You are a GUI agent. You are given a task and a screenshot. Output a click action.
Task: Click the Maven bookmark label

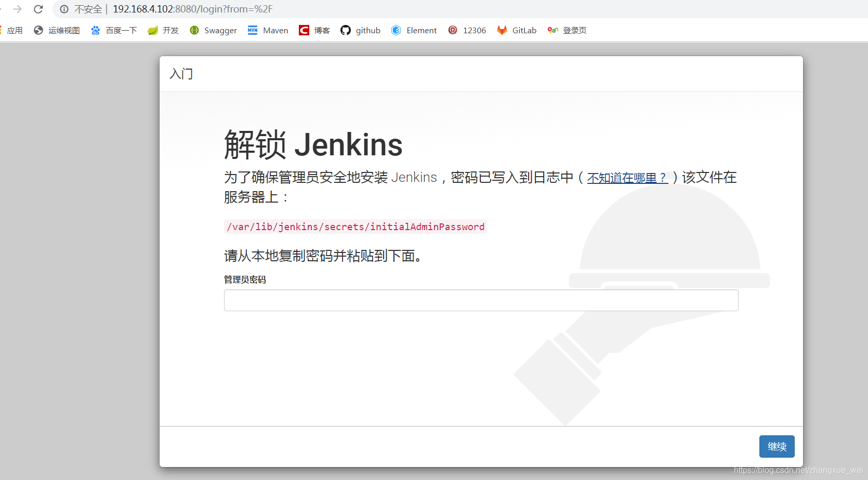point(275,31)
